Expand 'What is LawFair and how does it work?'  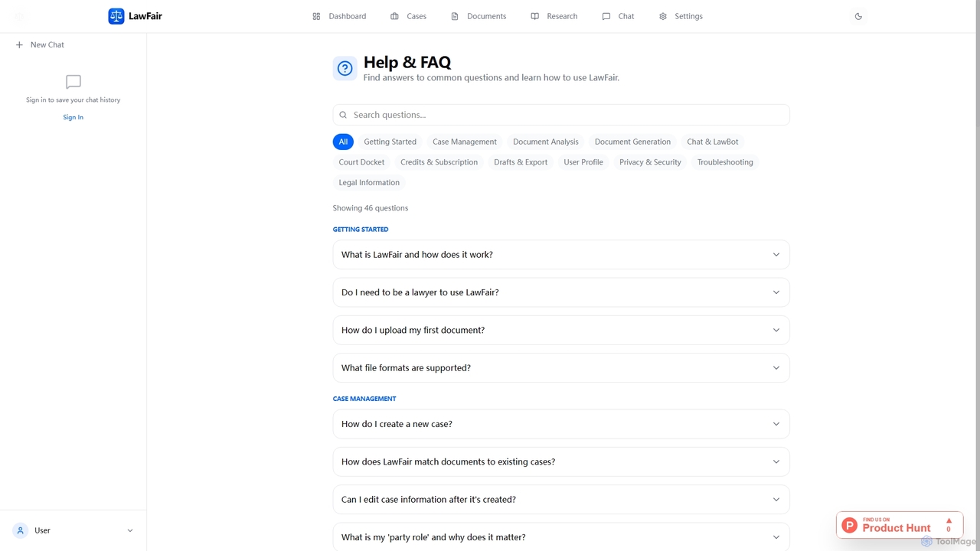pos(561,255)
